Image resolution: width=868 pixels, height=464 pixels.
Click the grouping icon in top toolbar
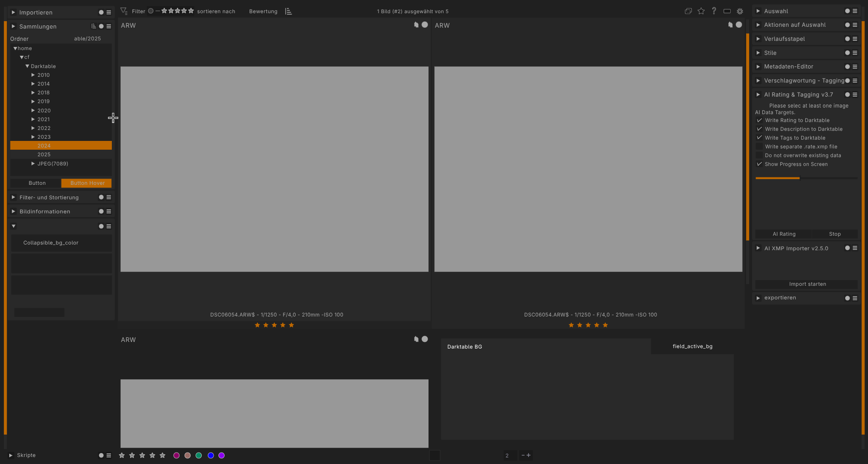coord(688,11)
